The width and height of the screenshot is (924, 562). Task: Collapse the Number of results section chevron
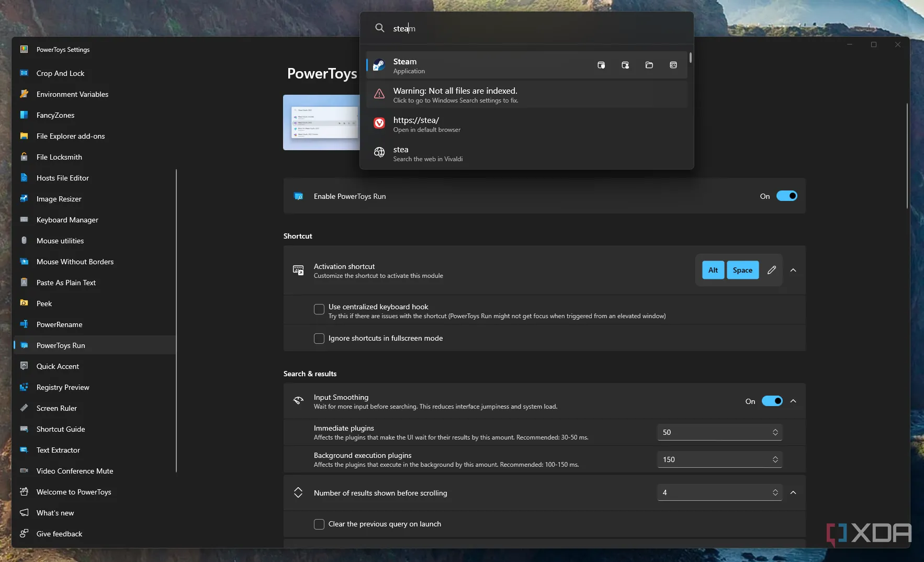pyautogui.click(x=793, y=492)
